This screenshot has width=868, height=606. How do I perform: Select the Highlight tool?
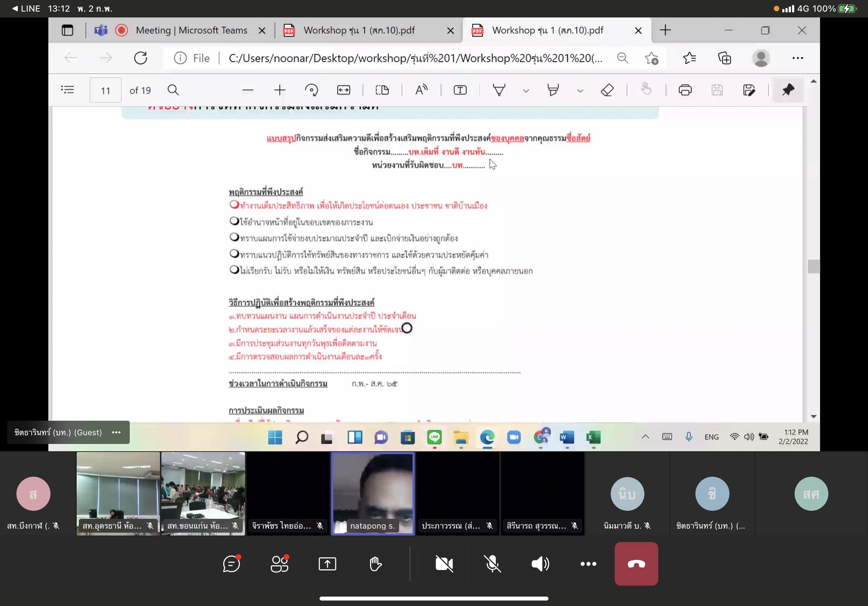pos(553,90)
